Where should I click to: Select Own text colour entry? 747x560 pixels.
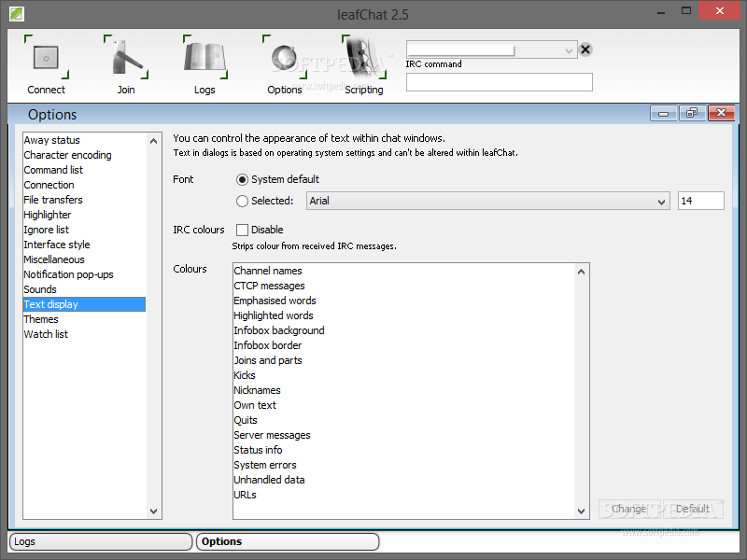[403, 405]
